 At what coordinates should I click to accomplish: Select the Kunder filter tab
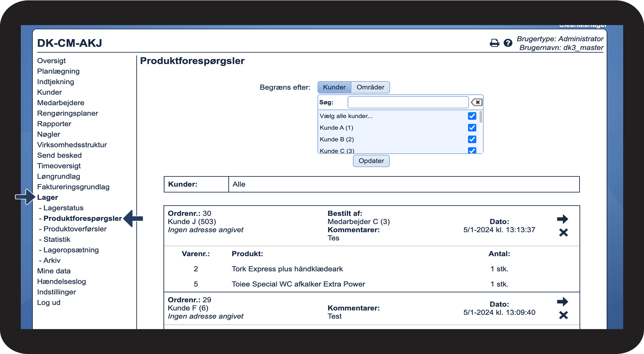[x=334, y=87]
